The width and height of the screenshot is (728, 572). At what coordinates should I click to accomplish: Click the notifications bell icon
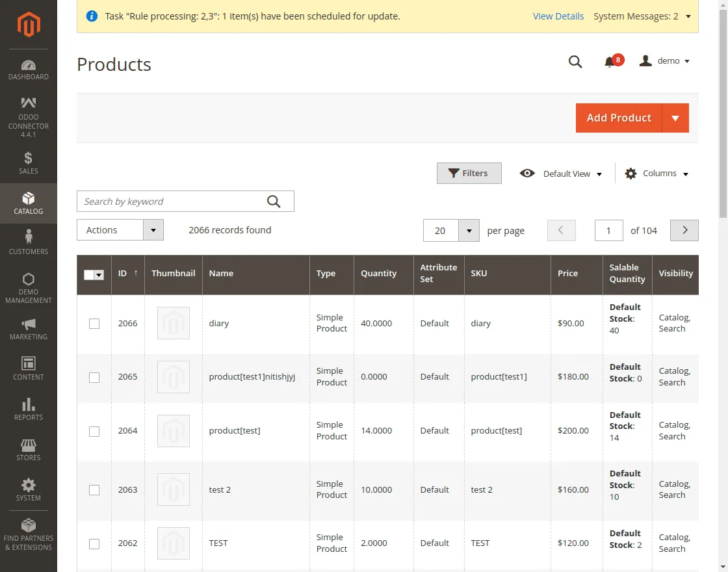pyautogui.click(x=610, y=60)
